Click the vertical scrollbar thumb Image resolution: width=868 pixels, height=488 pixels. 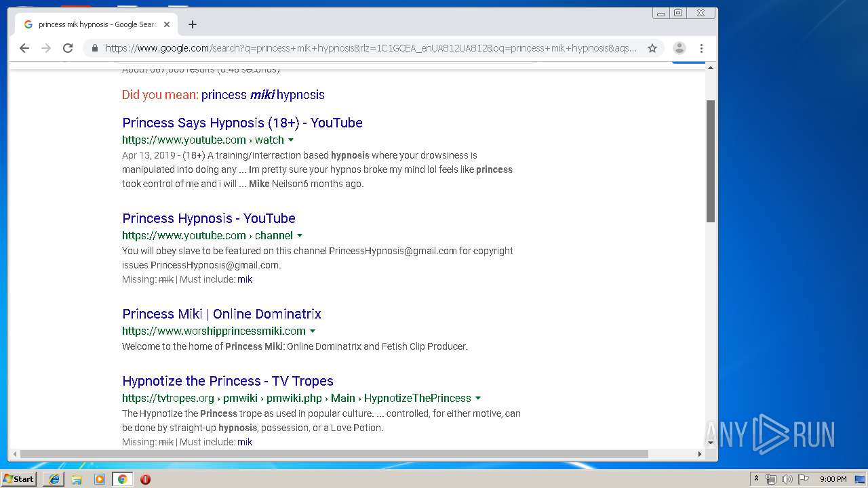click(x=711, y=161)
